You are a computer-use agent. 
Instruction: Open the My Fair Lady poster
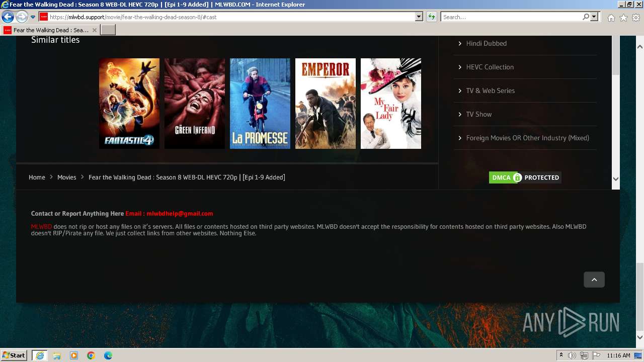tap(391, 104)
